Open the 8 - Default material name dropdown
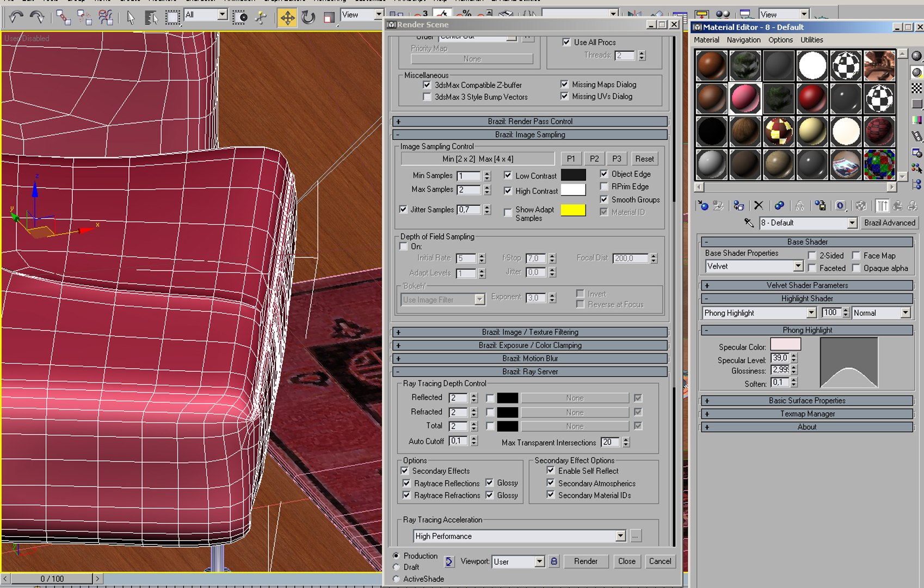924x588 pixels. pos(852,223)
